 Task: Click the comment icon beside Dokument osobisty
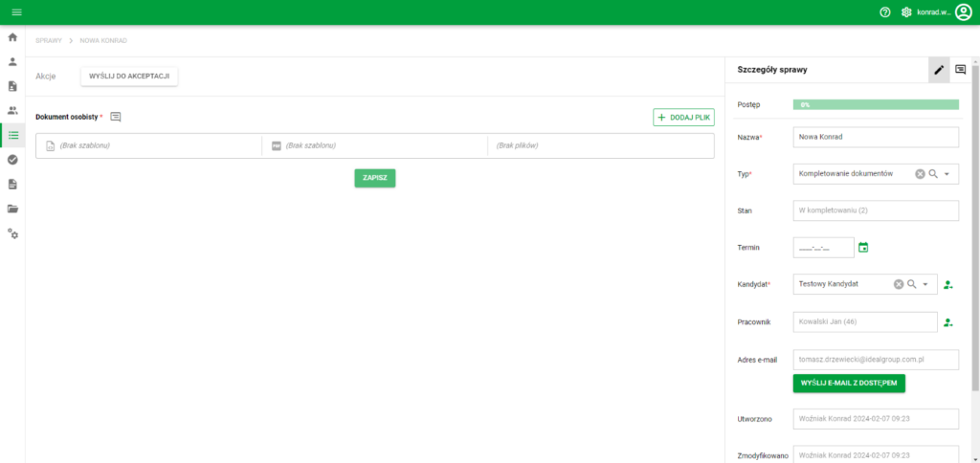point(116,117)
